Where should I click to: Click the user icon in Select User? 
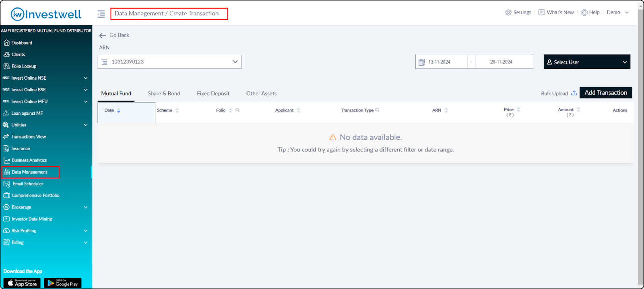(x=549, y=62)
